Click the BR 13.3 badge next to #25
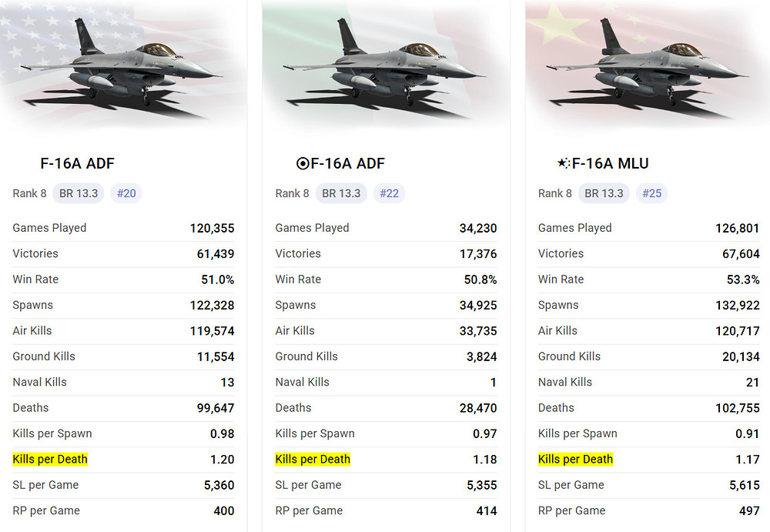 tap(604, 193)
